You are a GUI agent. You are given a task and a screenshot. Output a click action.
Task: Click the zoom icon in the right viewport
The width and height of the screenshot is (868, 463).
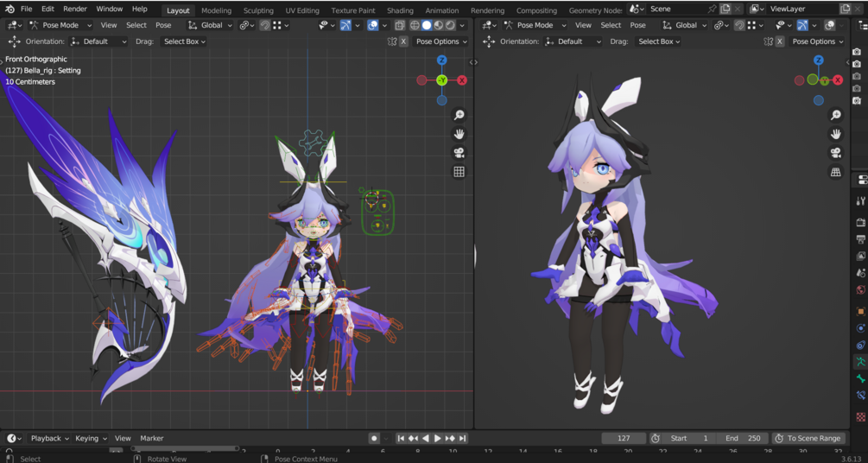coord(836,115)
